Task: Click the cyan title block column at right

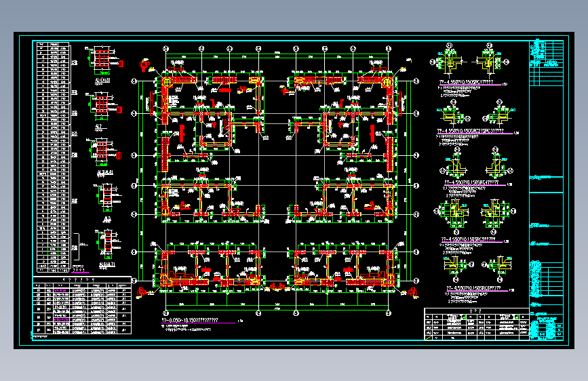Action: tap(547, 190)
